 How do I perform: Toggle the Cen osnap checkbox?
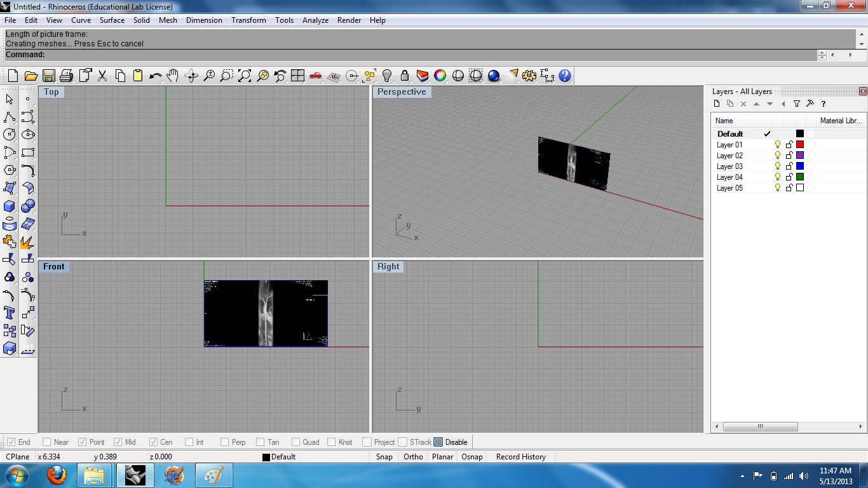click(x=154, y=442)
